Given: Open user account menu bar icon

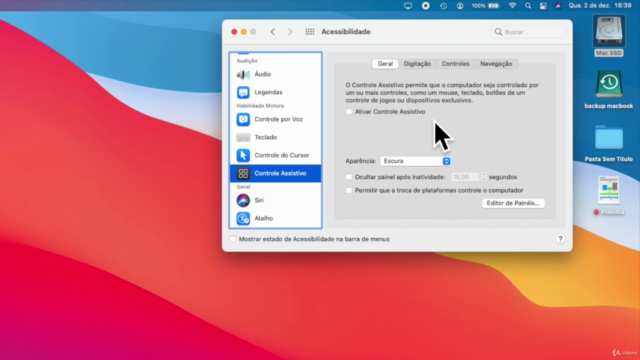Looking at the screenshot, I should [460, 6].
